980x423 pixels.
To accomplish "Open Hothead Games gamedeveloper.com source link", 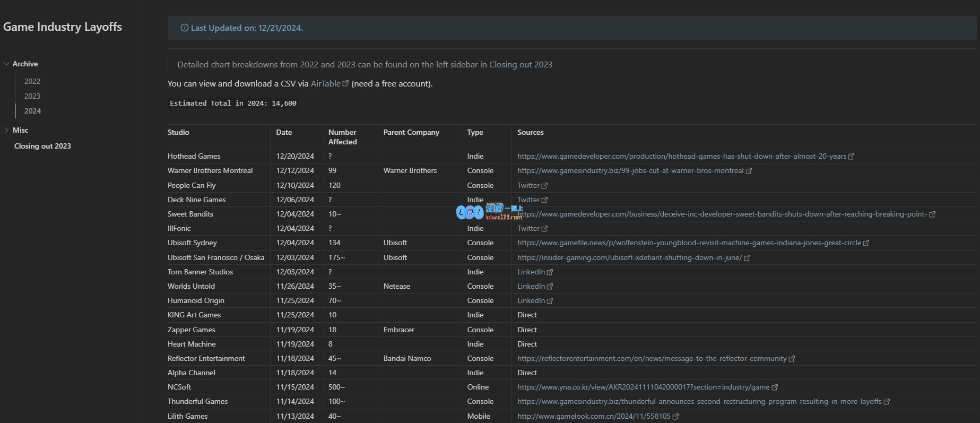I will (682, 156).
